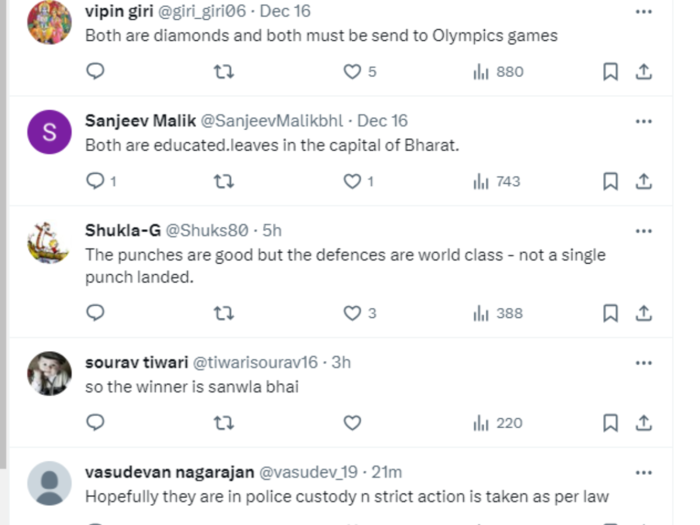The height and width of the screenshot is (525, 700).
Task: Share vipin giri's tweet
Action: click(644, 71)
